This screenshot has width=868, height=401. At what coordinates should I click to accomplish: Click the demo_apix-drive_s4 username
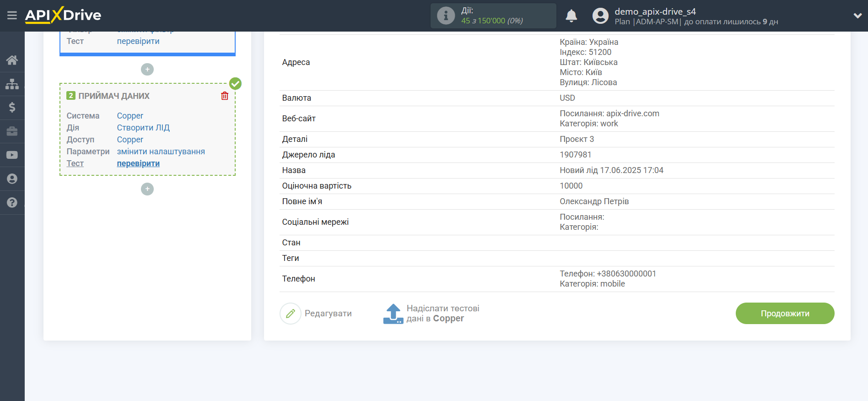[655, 11]
